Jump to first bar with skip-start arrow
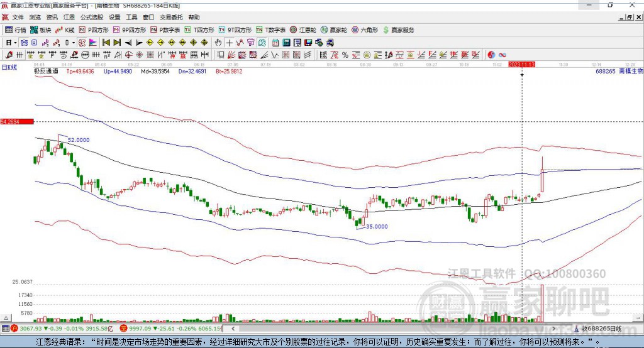This screenshot has width=644, height=348. point(106,43)
